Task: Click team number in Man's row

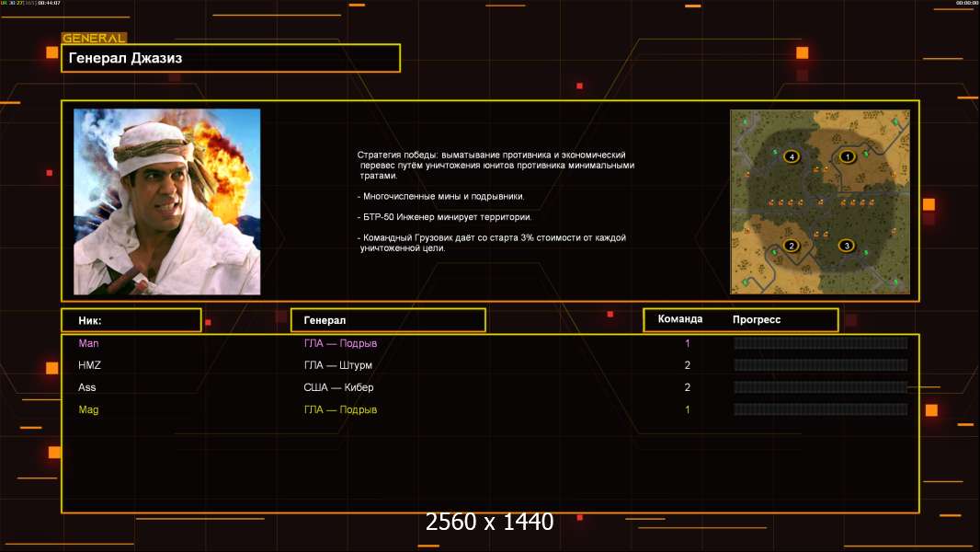Action: click(x=687, y=343)
